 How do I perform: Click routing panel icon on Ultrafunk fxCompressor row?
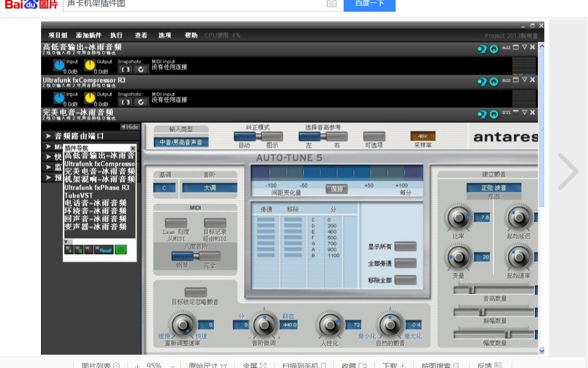click(x=506, y=80)
